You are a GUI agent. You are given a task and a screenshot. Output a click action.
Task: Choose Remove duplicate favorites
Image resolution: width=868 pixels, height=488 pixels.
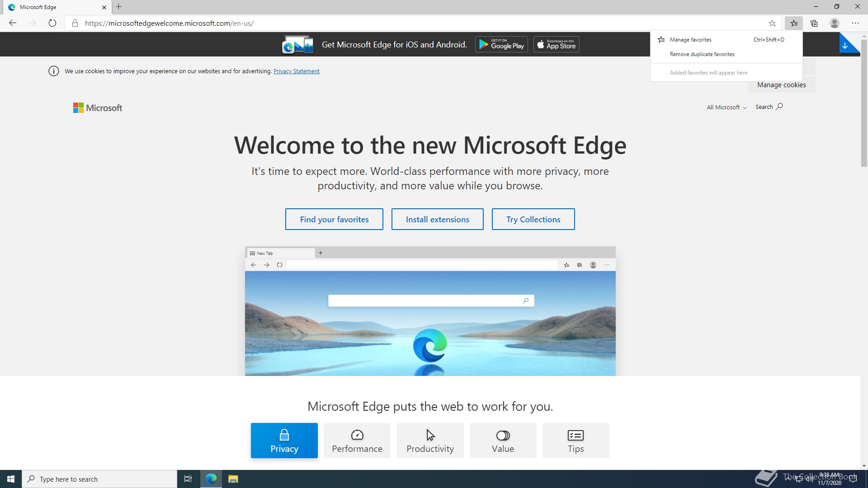click(x=702, y=54)
